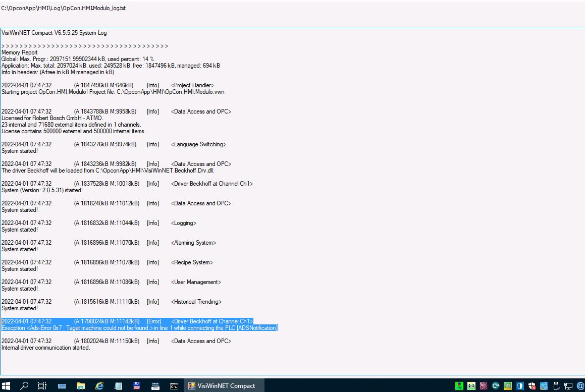Open File Explorer from the taskbar
585x392 pixels.
81,386
